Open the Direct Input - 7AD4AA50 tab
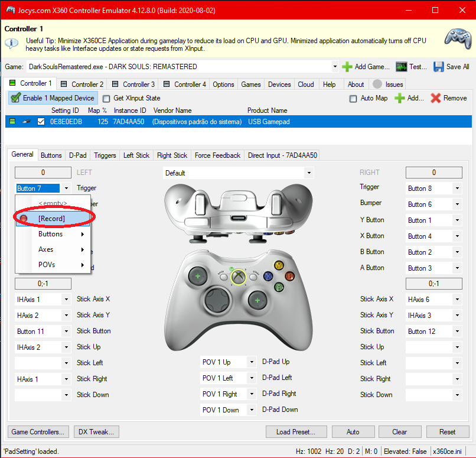476x458 pixels. [282, 155]
